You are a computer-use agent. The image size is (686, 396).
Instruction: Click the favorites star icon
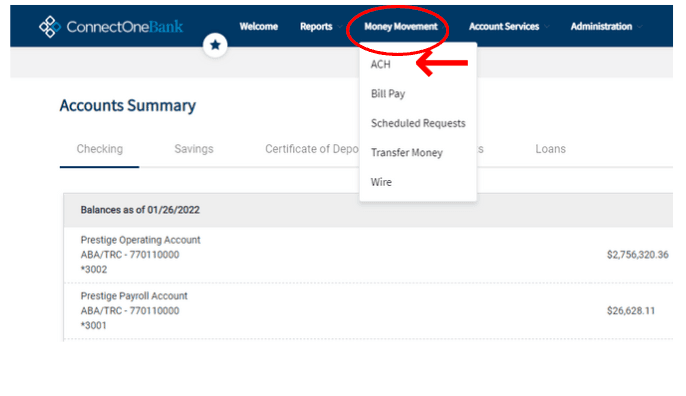215,45
